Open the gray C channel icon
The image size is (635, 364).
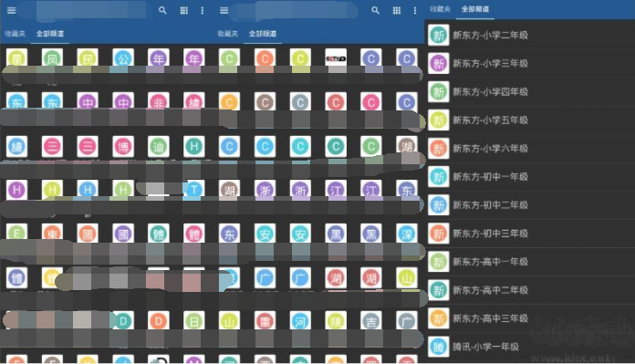click(x=300, y=102)
